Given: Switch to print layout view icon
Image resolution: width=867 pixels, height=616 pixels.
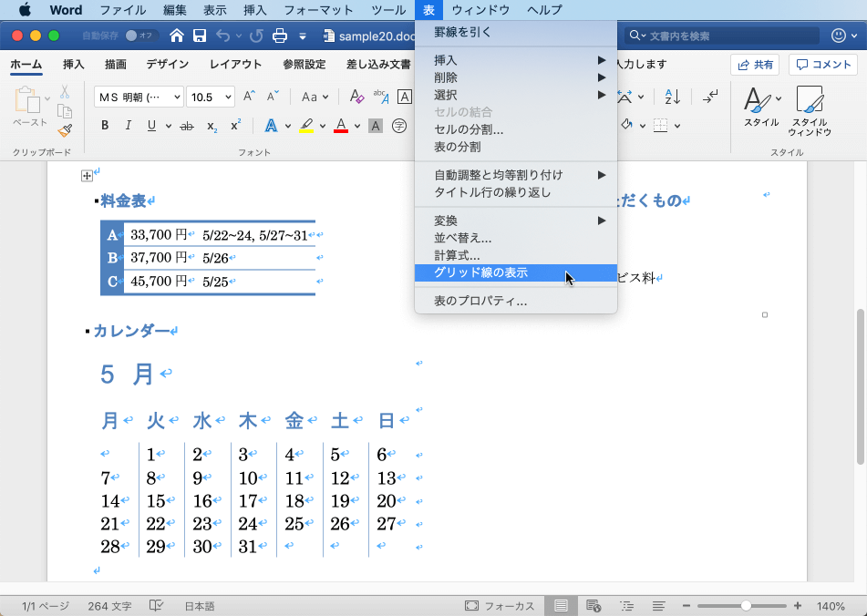Looking at the screenshot, I should 561,606.
